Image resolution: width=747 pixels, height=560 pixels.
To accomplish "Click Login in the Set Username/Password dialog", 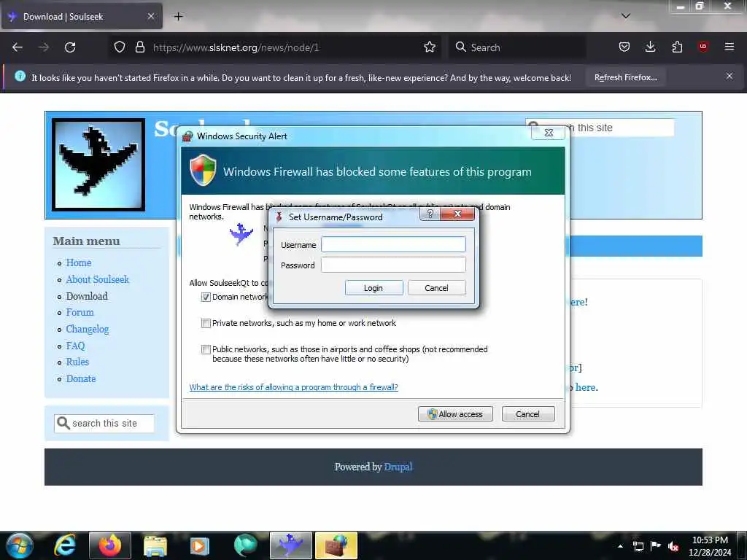I will [x=374, y=287].
